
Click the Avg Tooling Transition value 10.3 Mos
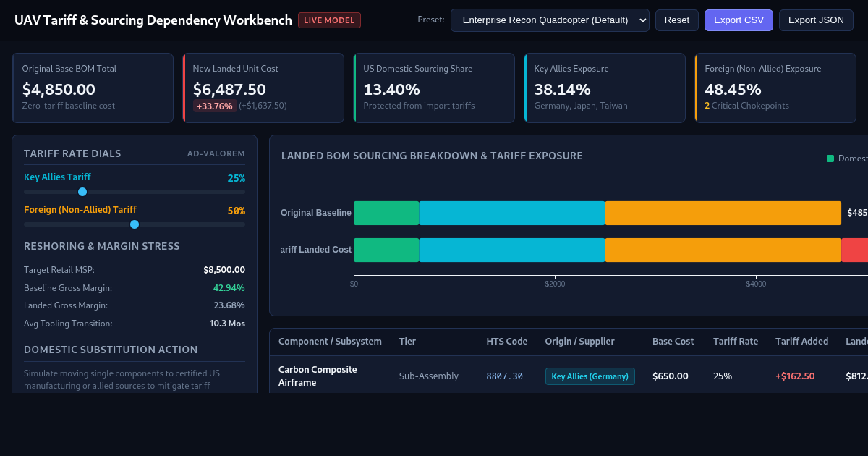[x=227, y=324]
